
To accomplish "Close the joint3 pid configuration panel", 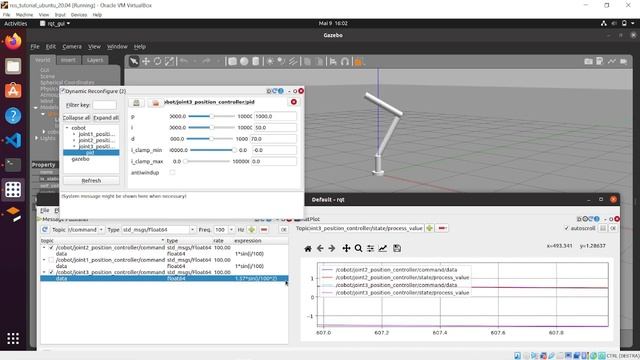I will (x=293, y=102).
